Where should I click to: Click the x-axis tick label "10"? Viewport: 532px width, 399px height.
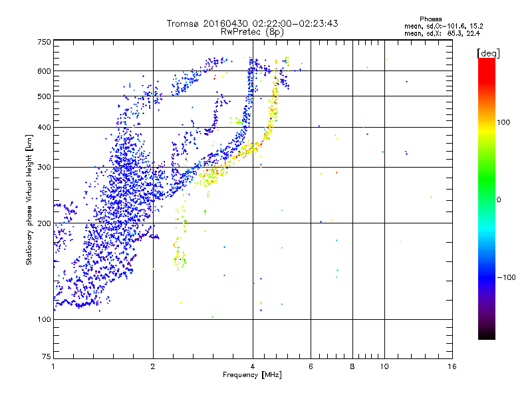pos(384,366)
